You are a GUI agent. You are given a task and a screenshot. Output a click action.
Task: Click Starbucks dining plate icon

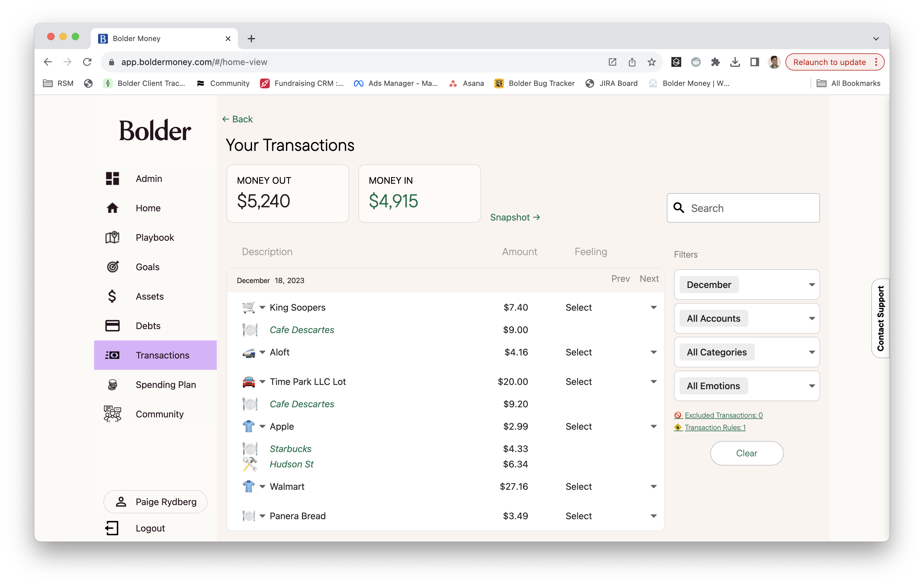click(250, 449)
